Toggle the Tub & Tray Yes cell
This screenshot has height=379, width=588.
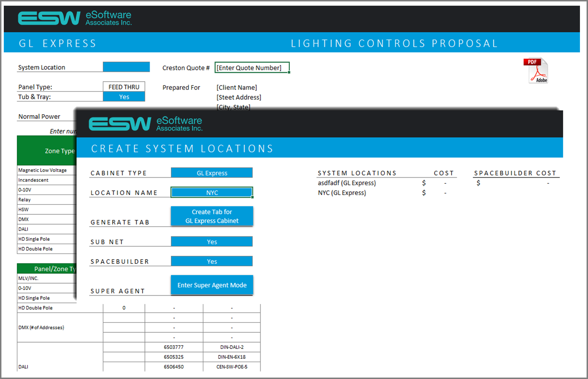click(124, 97)
